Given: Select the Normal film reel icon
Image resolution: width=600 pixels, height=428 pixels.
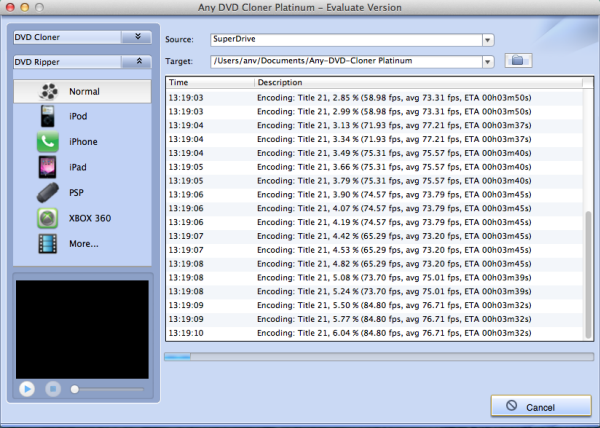Looking at the screenshot, I should [49, 91].
